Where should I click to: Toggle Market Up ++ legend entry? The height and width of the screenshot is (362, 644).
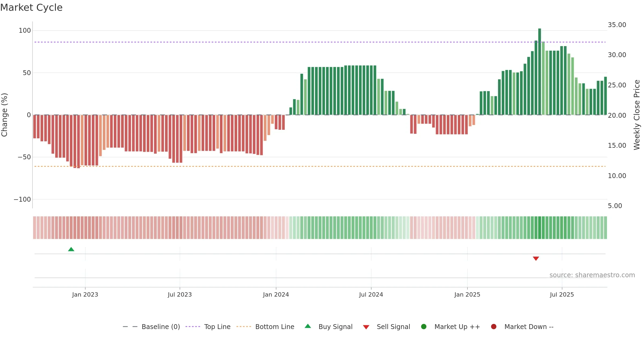click(451, 327)
